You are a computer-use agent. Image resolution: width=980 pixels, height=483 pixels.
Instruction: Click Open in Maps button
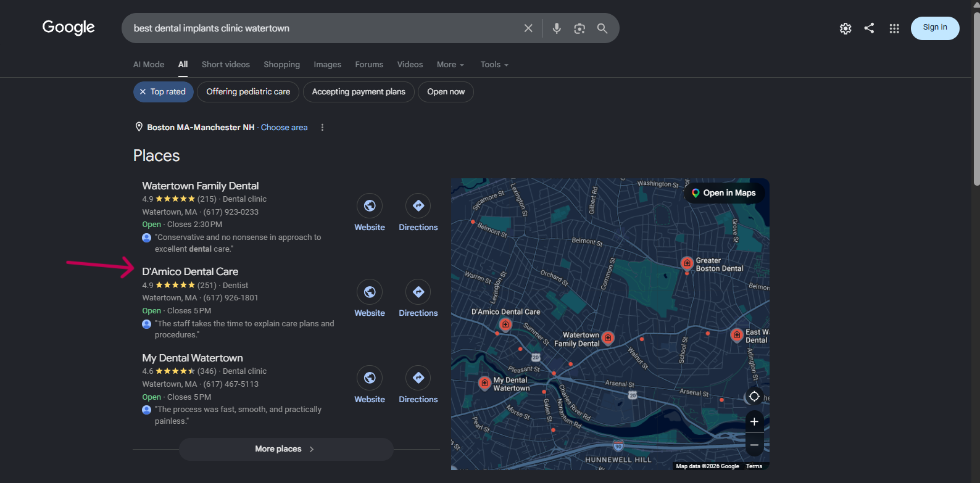point(724,193)
